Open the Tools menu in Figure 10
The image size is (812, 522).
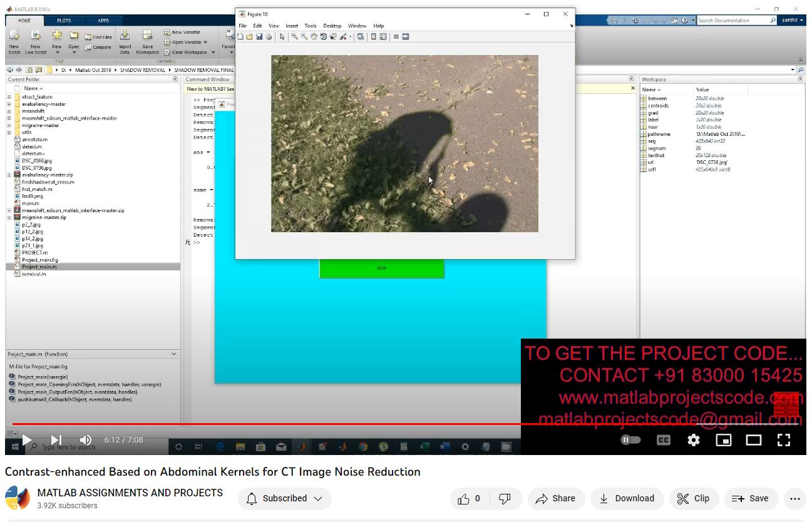point(311,26)
